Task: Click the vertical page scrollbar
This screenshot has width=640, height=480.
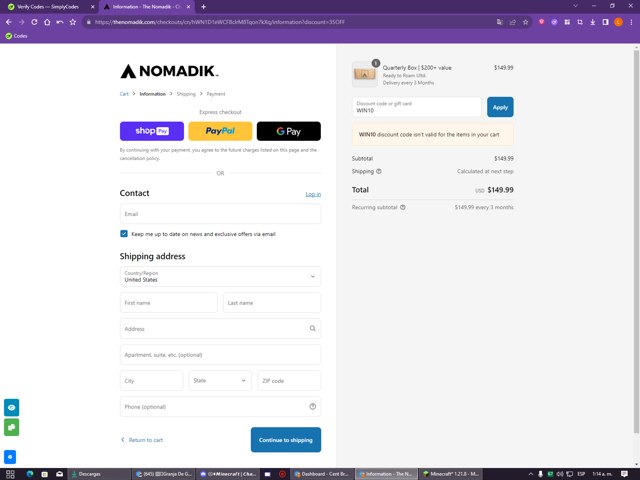Action: [x=636, y=241]
